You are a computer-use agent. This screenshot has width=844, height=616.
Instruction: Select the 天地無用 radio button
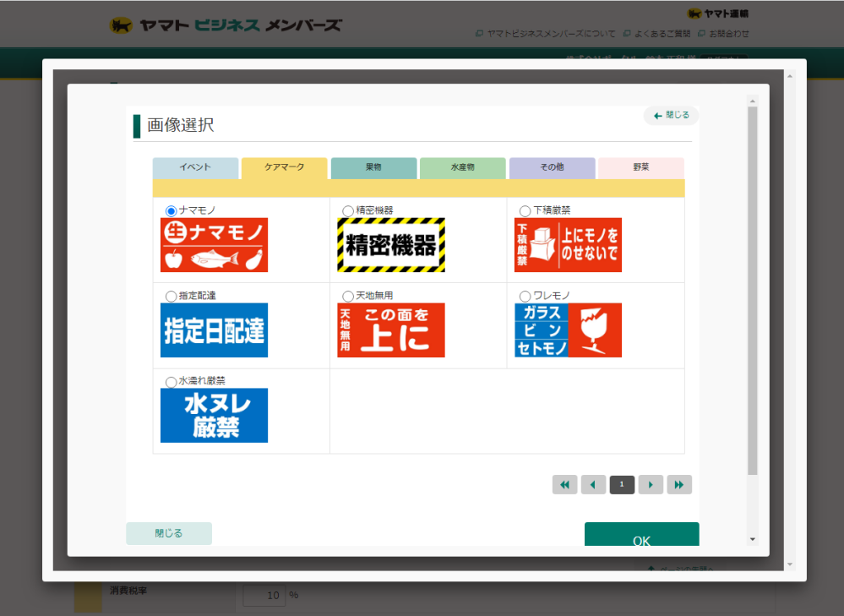tap(348, 296)
